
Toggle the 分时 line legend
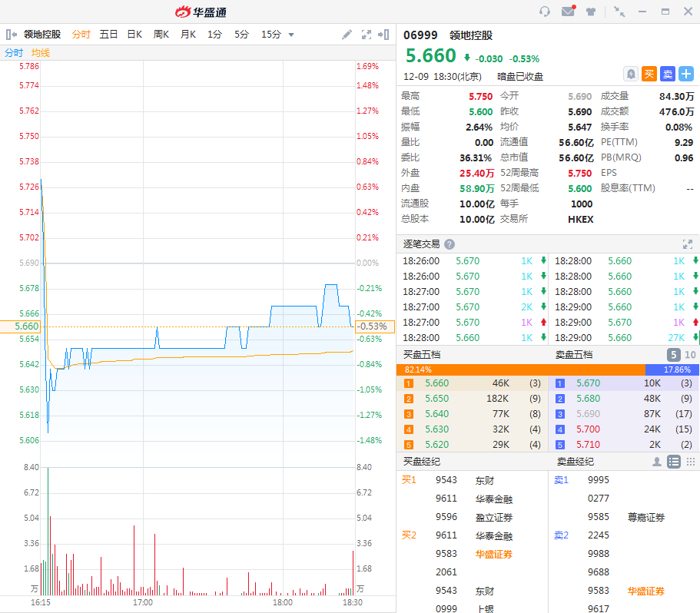14,53
